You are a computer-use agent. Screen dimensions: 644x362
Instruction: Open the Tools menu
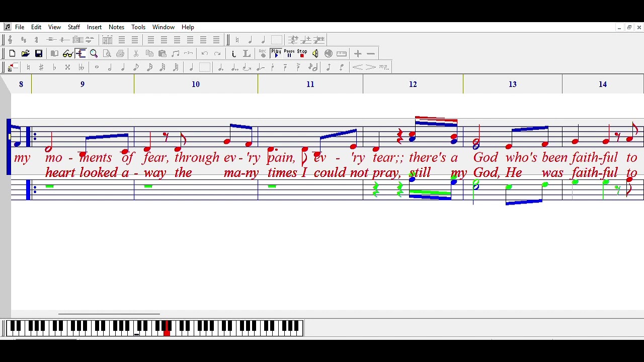[x=138, y=27]
